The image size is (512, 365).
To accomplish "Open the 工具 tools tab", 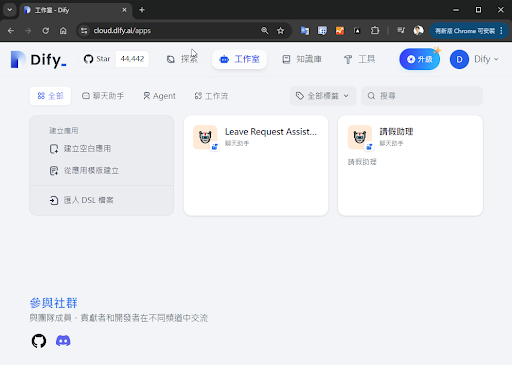I will point(359,59).
